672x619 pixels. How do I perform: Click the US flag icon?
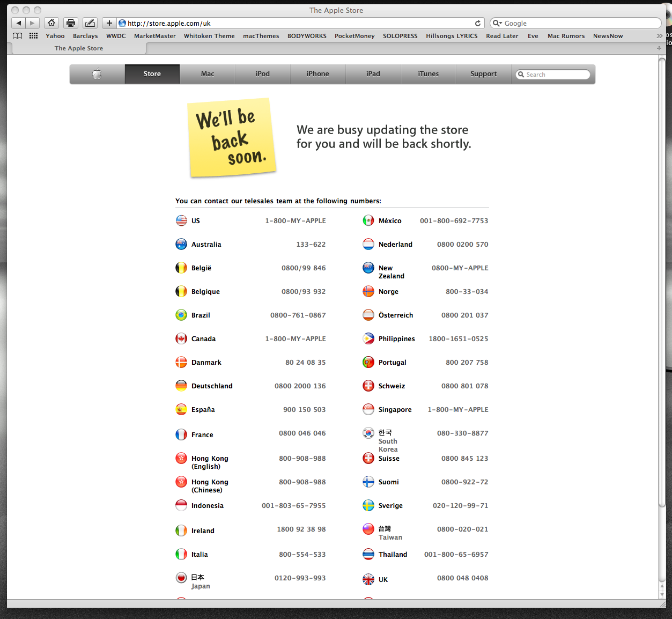coord(181,220)
